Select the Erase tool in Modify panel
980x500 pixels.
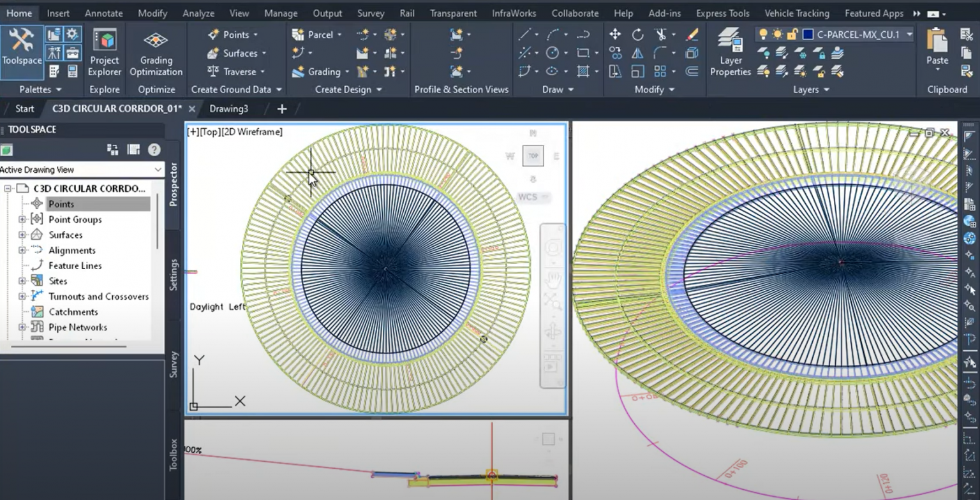coord(691,33)
